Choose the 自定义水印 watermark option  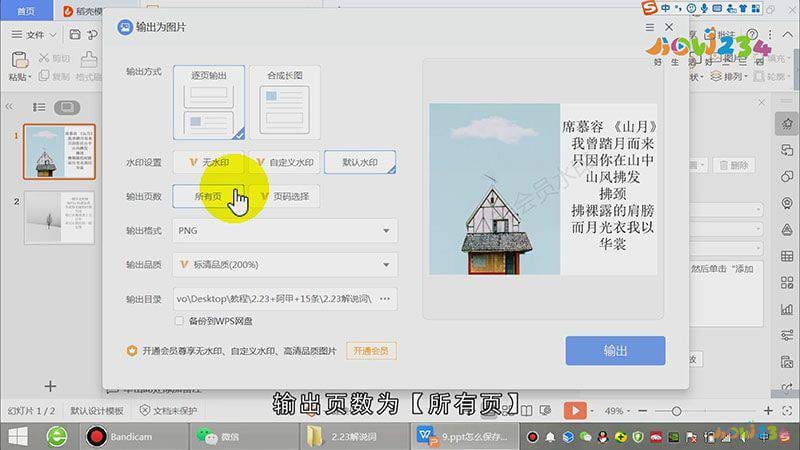[285, 162]
